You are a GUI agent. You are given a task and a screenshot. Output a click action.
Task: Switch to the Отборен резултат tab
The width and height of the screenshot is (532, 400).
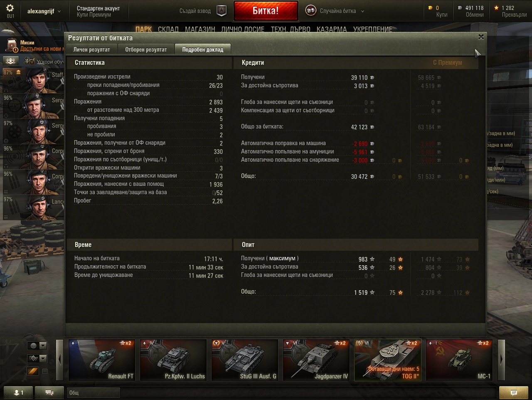point(146,49)
